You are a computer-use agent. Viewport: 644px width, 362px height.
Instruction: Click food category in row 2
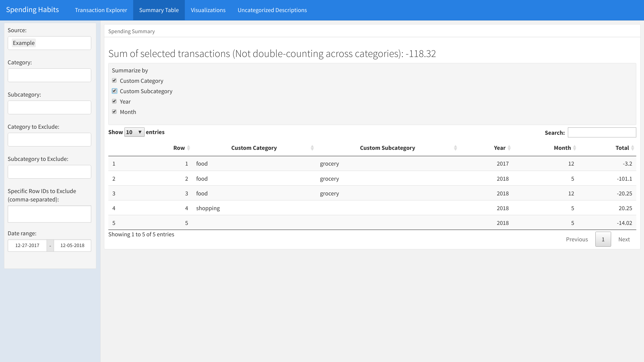click(x=202, y=179)
